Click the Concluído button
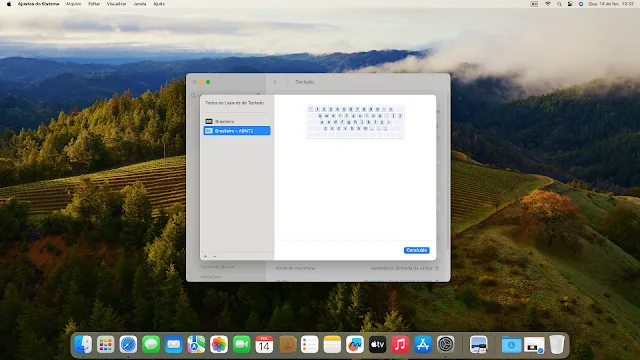Image resolution: width=640 pixels, height=360 pixels. [x=416, y=250]
